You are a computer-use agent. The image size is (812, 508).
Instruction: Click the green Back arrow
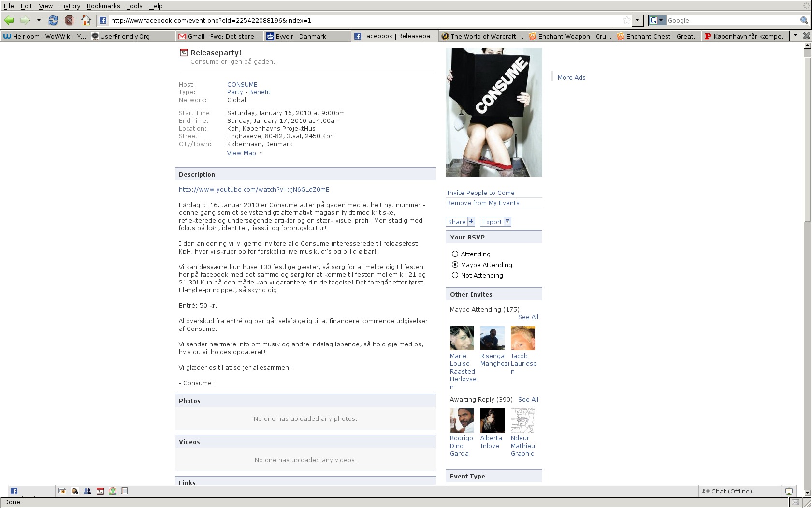click(x=9, y=20)
